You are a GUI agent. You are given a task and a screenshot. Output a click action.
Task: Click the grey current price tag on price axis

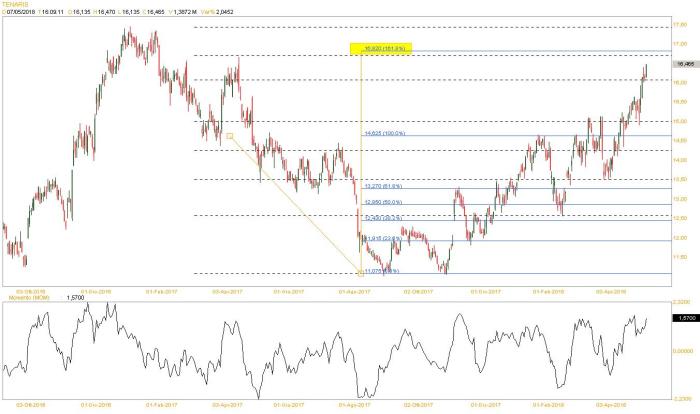point(686,64)
